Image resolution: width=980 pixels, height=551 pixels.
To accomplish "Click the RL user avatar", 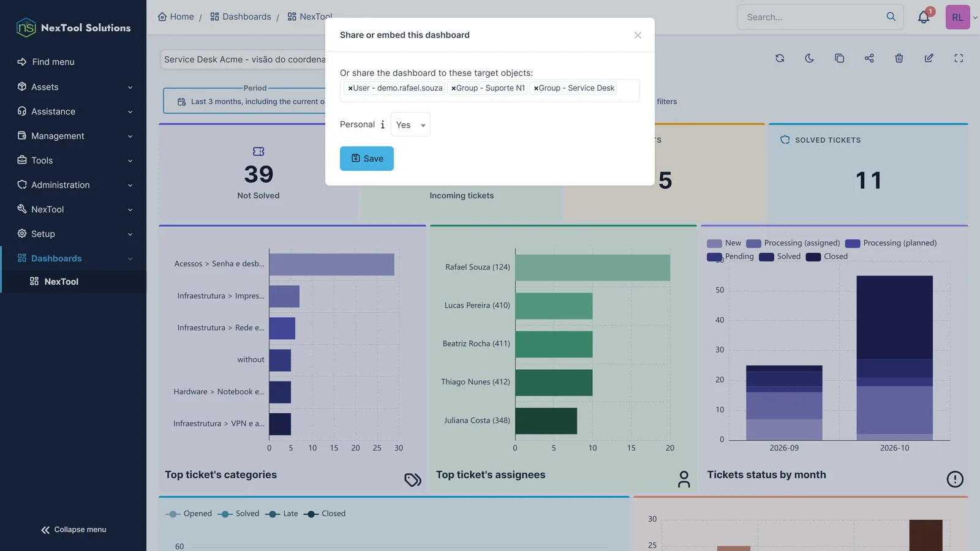I will [x=957, y=17].
